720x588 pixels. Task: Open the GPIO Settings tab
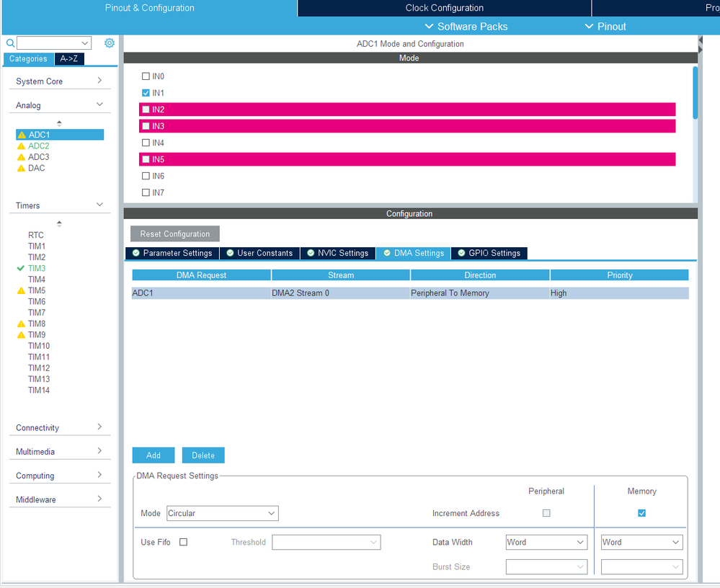click(489, 253)
